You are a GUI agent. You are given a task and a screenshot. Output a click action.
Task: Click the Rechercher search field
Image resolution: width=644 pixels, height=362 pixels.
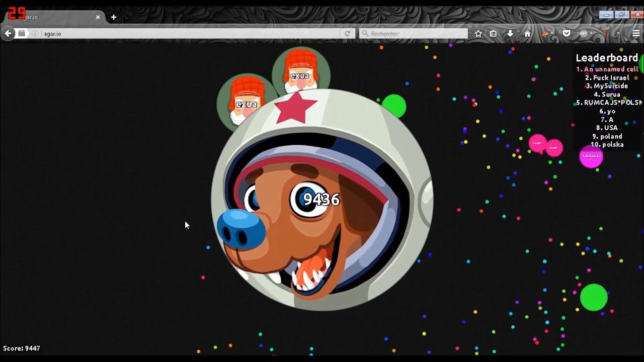tap(414, 34)
